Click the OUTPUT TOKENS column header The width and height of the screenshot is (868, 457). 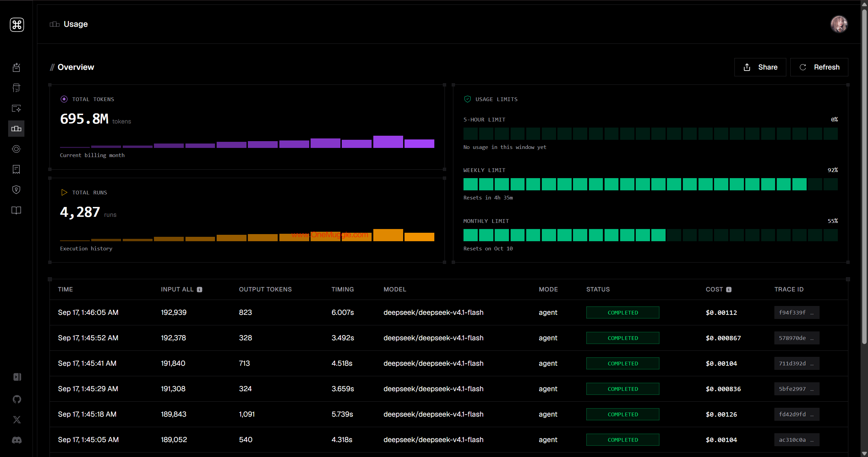point(265,289)
